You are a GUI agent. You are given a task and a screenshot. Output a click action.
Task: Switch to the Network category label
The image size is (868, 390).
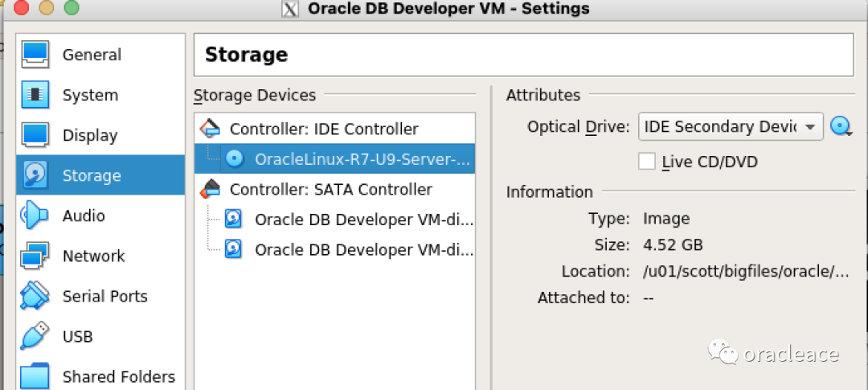tap(93, 256)
